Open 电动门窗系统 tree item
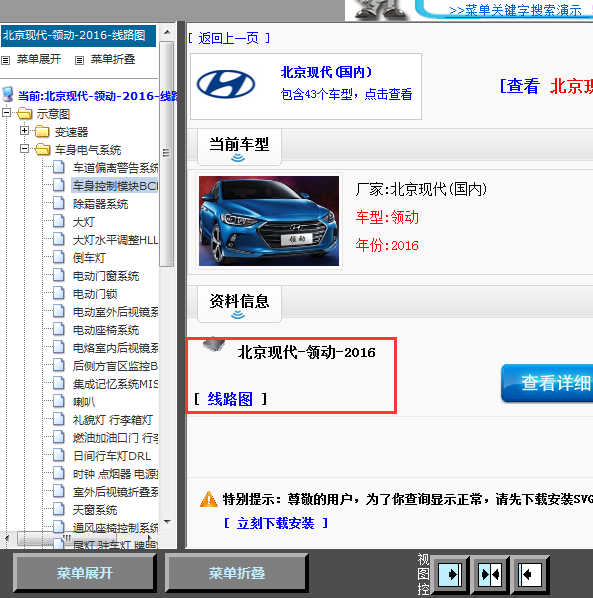This screenshot has height=598, width=593. coord(106,276)
